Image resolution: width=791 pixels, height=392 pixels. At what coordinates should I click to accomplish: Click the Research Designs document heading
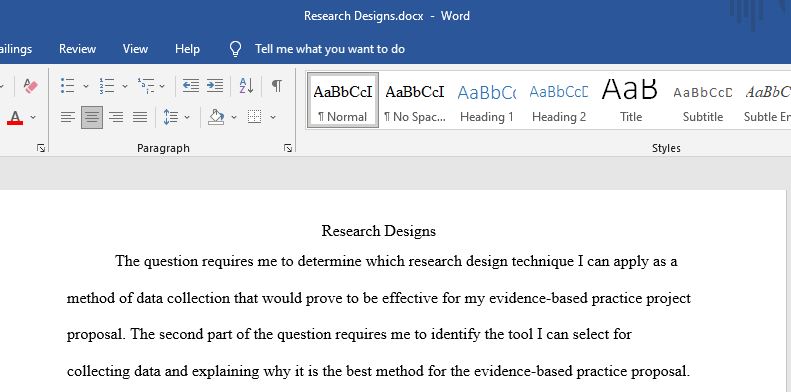pos(379,231)
